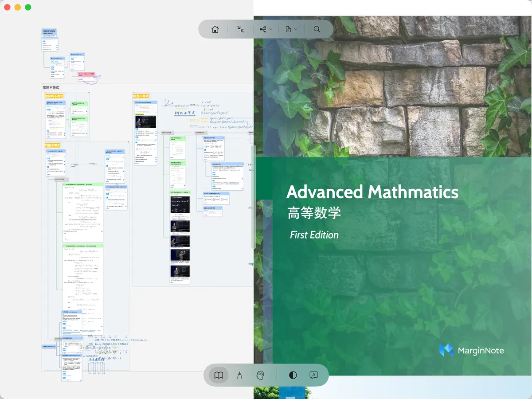The image size is (532, 399).
Task: Click the yellow macOS minimize button
Action: [18, 8]
